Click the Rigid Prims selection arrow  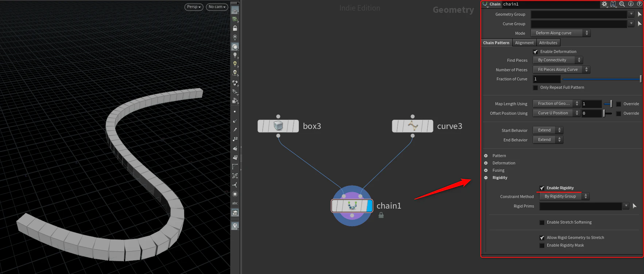(x=635, y=206)
